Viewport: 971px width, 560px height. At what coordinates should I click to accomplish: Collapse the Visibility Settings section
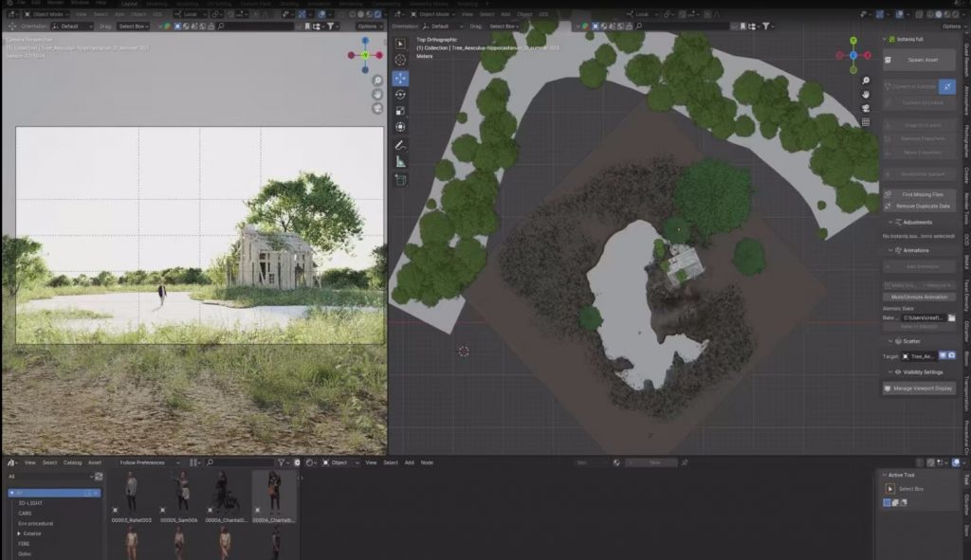coord(890,371)
